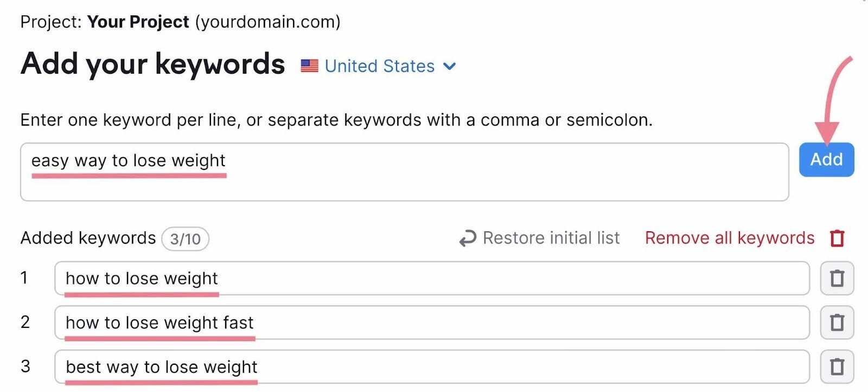Click the red trash icon
Image resolution: width=868 pixels, height=392 pixels.
837,238
